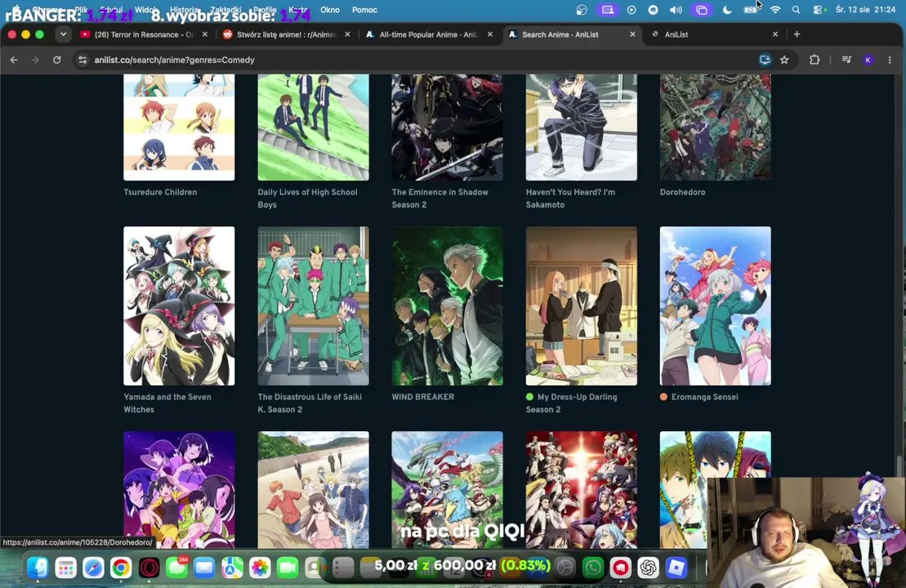Open the tab search dropdown arrow
The height and width of the screenshot is (588, 906).
(x=64, y=34)
